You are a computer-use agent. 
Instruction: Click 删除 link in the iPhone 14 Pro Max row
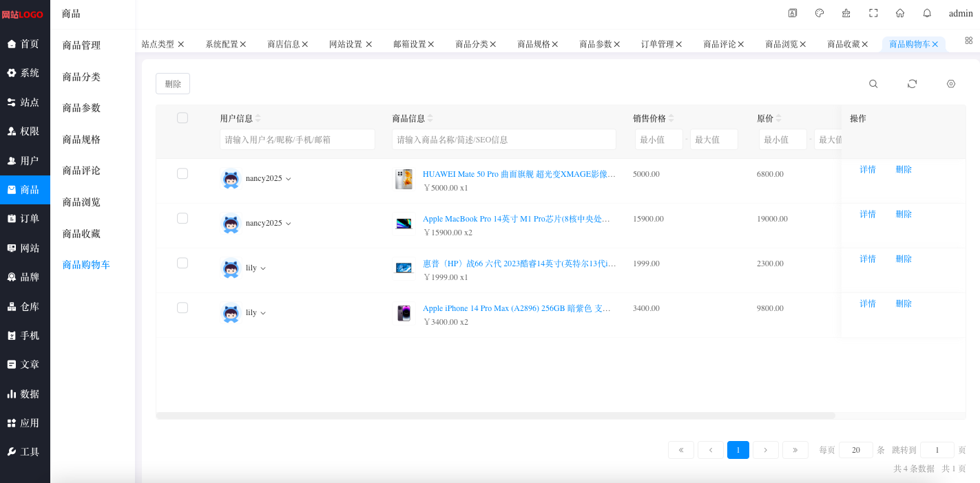point(904,303)
